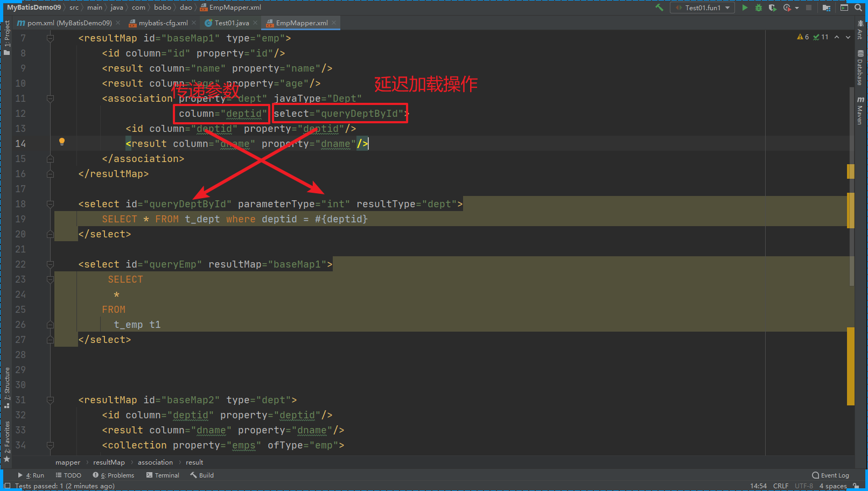Viewport: 868px width, 491px height.
Task: Click 'src' in navigation breadcrumb
Action: click(x=74, y=8)
